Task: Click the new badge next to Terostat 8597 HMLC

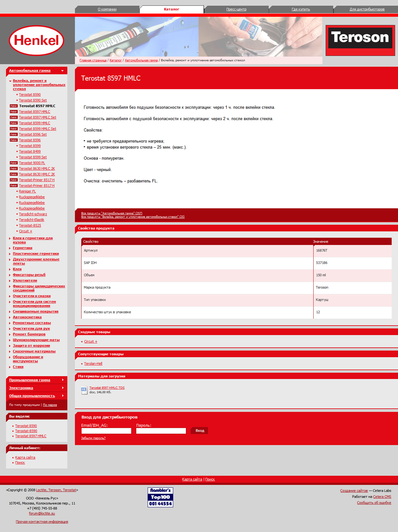Action: pos(13,106)
